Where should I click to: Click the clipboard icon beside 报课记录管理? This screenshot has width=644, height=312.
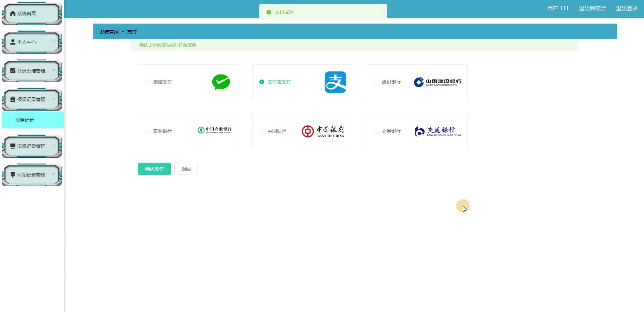(x=13, y=99)
